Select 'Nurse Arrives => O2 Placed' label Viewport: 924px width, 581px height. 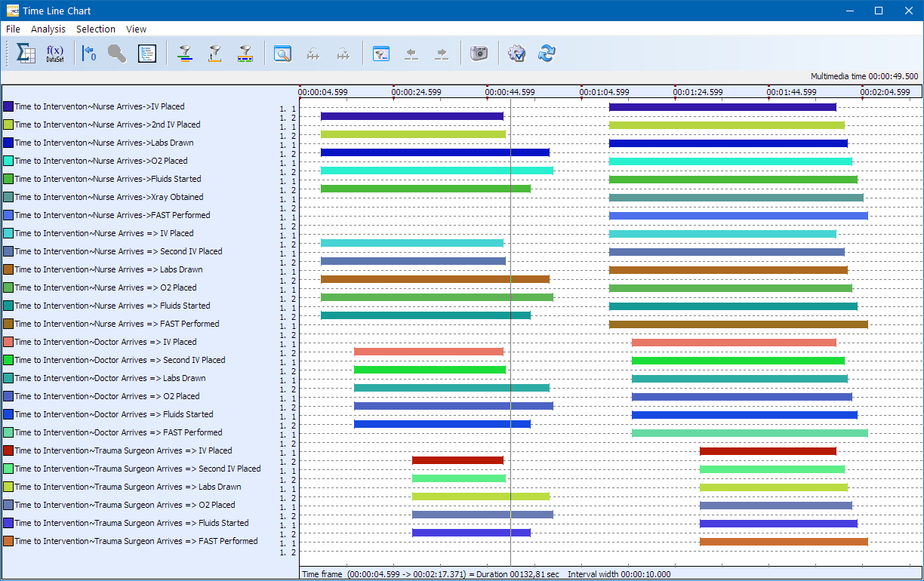pos(106,287)
